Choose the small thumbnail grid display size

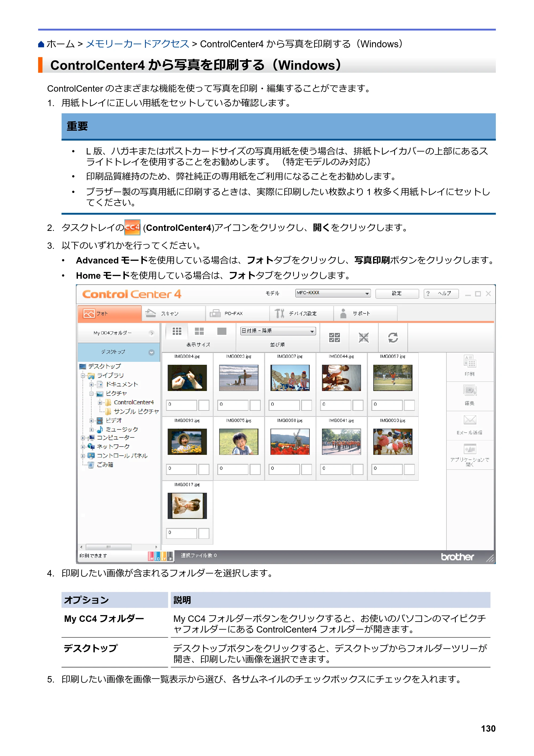(177, 331)
